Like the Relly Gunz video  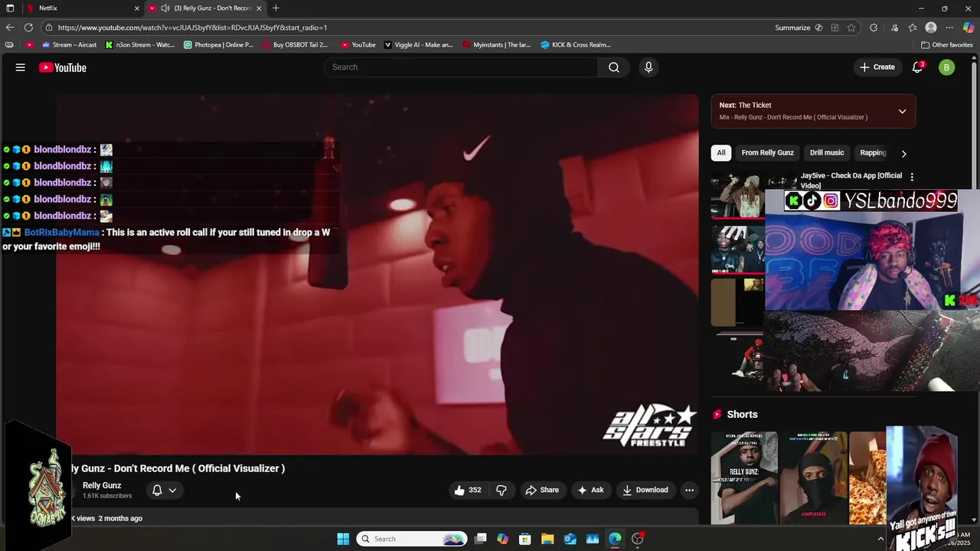[x=468, y=490]
